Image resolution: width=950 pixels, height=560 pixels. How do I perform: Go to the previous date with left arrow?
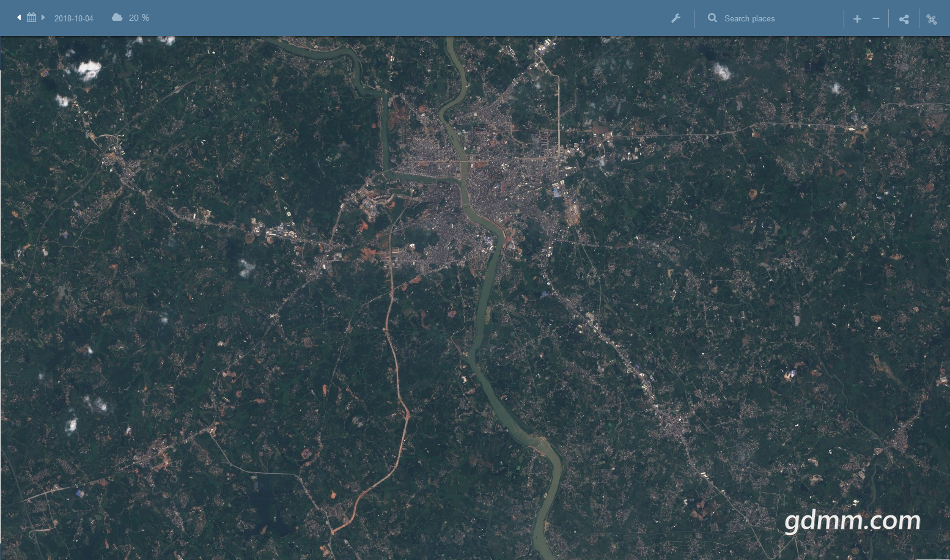pyautogui.click(x=19, y=18)
